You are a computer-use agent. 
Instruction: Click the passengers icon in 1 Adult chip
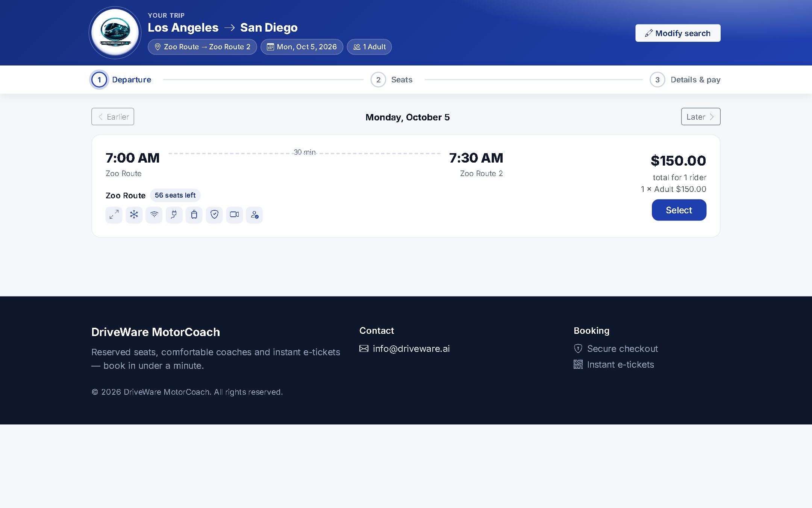coord(357,47)
